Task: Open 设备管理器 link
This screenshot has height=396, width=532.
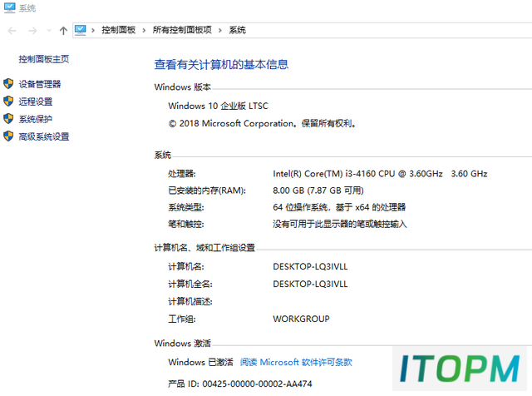Action: [40, 84]
